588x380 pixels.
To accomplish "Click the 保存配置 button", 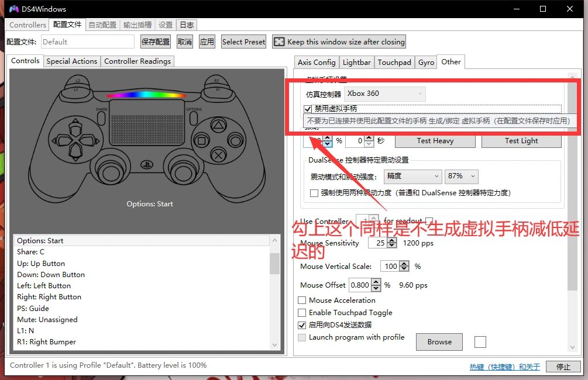I will pos(155,42).
